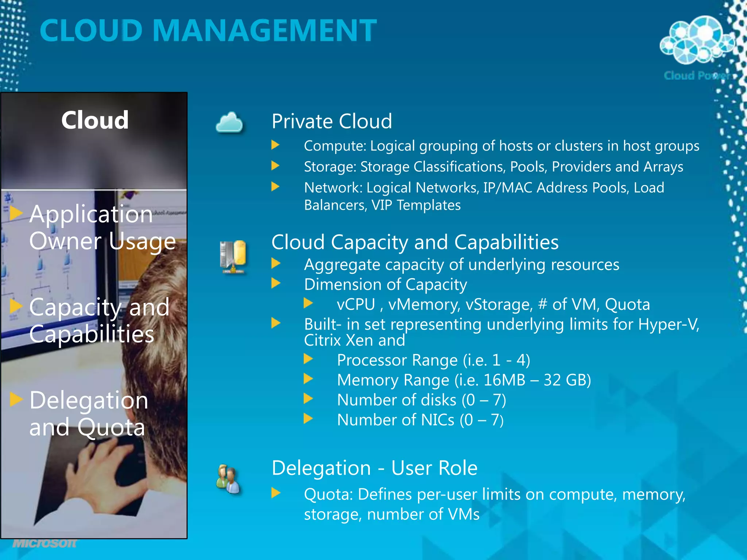Click Number of disks (0 – 7)
The width and height of the screenshot is (747, 560).
(x=421, y=400)
